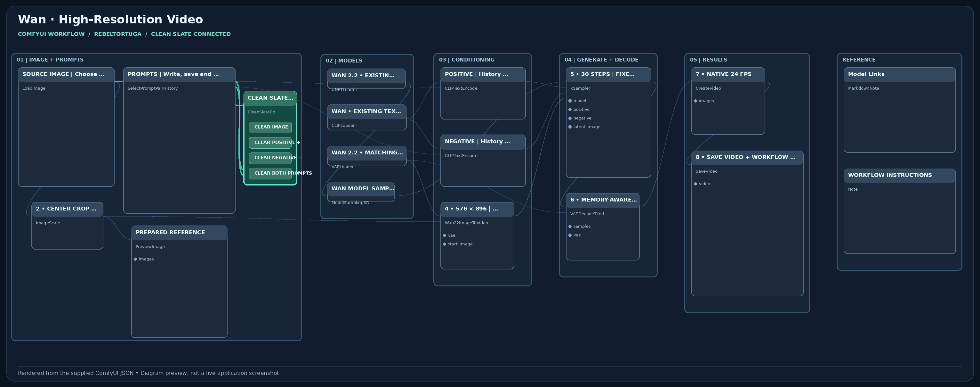Select the 4 • 576 × 896 node header
This screenshot has height=387, width=980.
477,209
